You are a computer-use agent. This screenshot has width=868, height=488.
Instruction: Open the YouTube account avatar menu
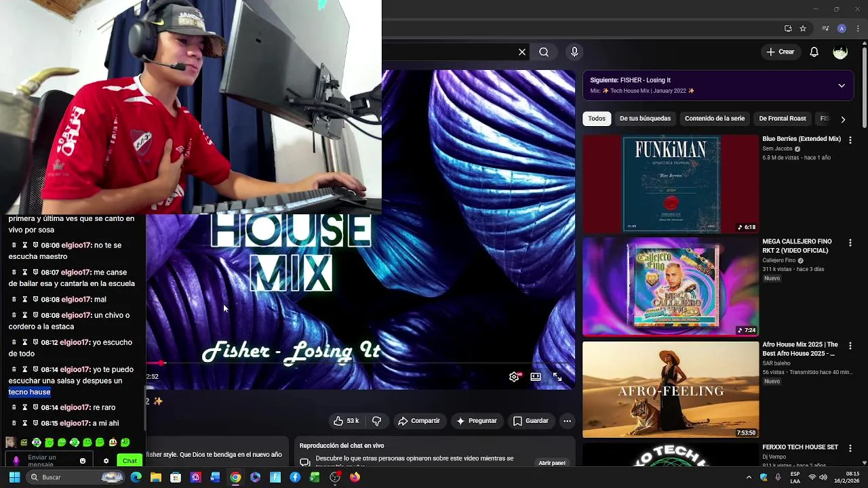click(x=840, y=52)
